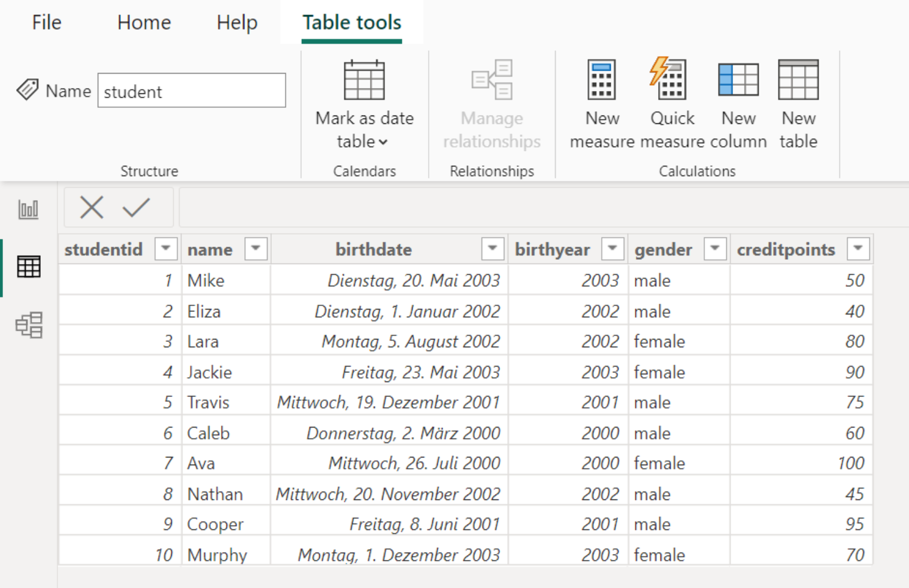The image size is (909, 588).
Task: Open Model view from left sidebar
Action: click(x=29, y=325)
